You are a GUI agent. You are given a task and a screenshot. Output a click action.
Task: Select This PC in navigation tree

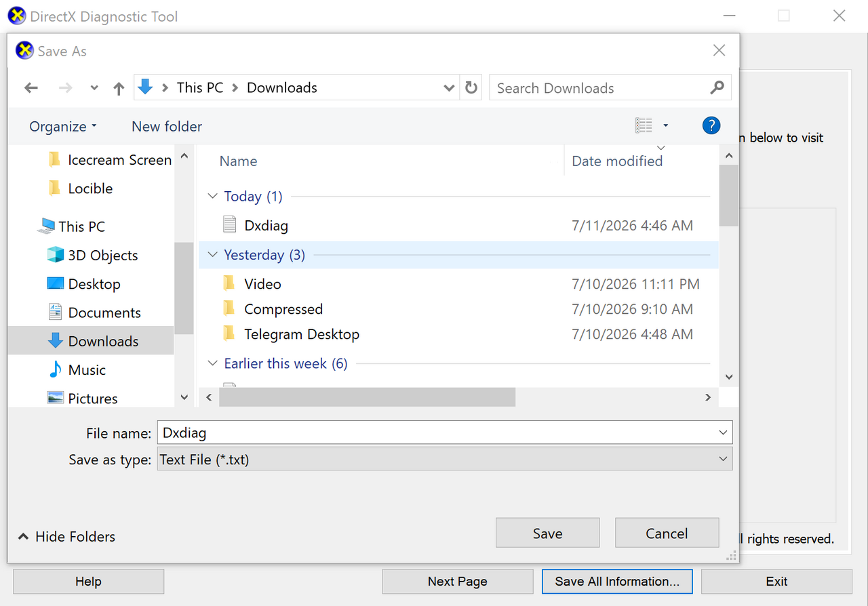(71, 226)
